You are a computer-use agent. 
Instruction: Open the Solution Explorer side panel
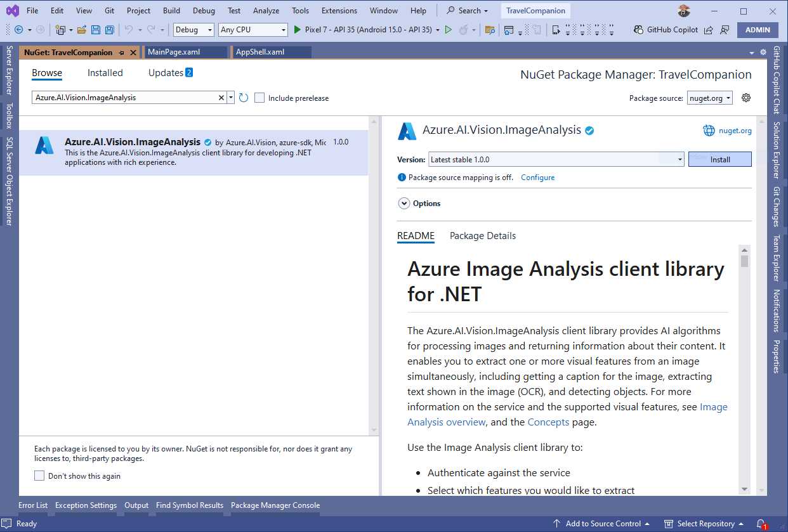point(776,150)
